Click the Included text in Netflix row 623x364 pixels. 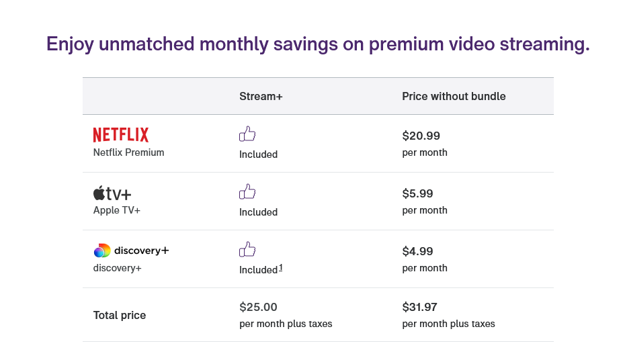[258, 154]
